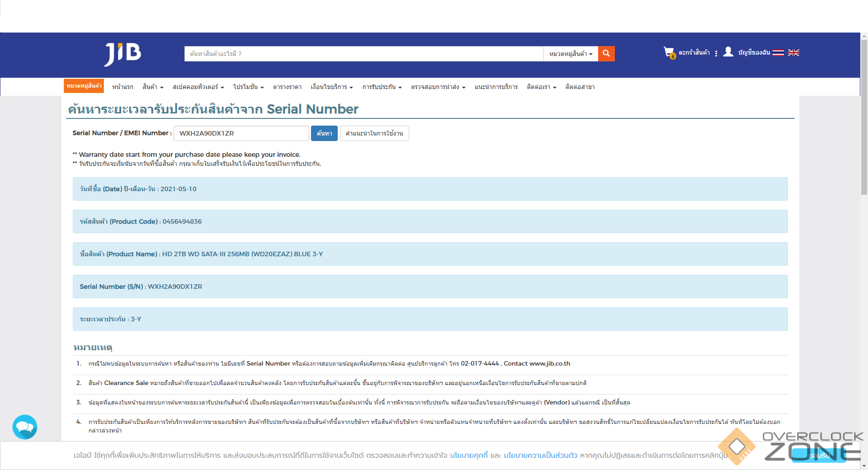Click ตะกร้าสินค้า cart label

(694, 52)
